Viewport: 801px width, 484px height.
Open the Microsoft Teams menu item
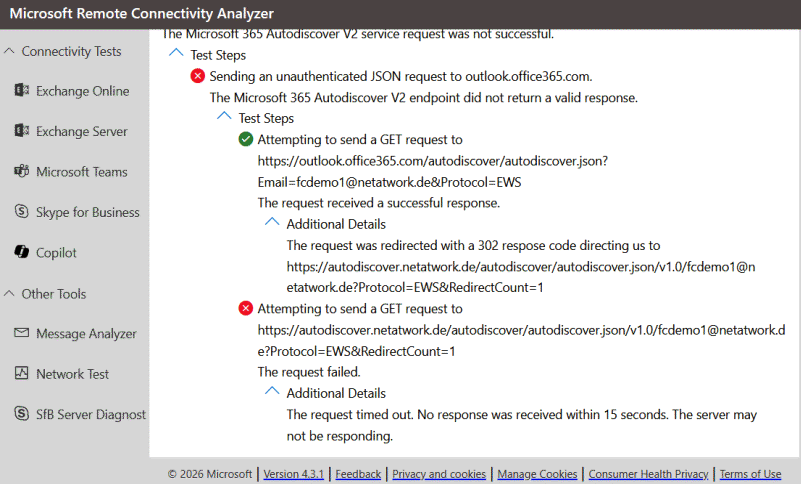tap(81, 172)
